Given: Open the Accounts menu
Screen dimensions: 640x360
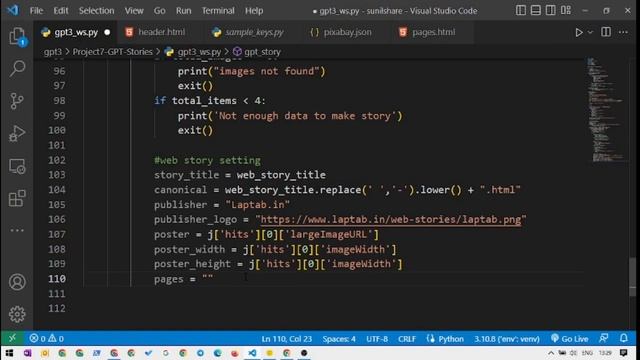Looking at the screenshot, I should 17,282.
